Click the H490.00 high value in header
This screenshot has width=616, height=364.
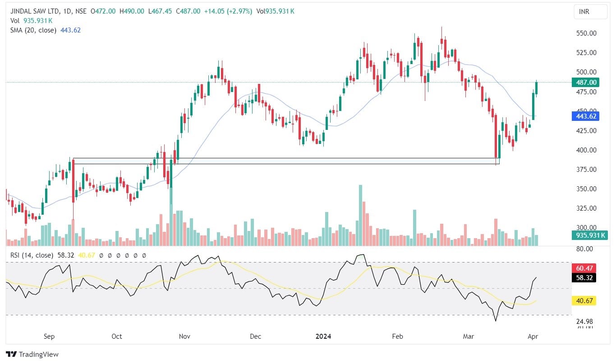click(132, 11)
